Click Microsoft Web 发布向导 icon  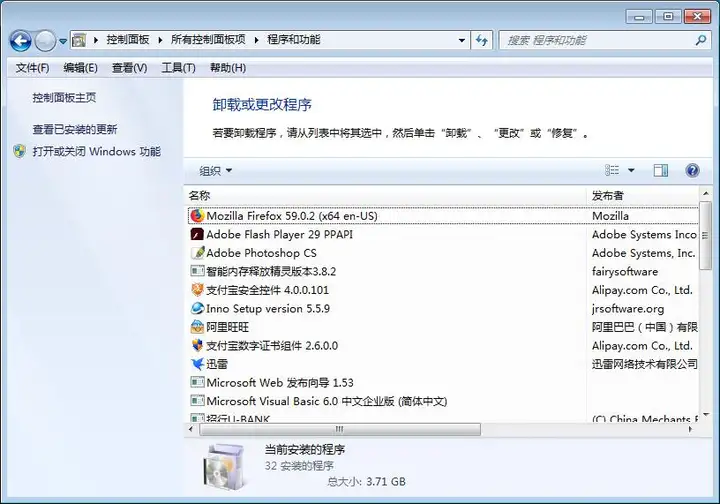pyautogui.click(x=197, y=382)
